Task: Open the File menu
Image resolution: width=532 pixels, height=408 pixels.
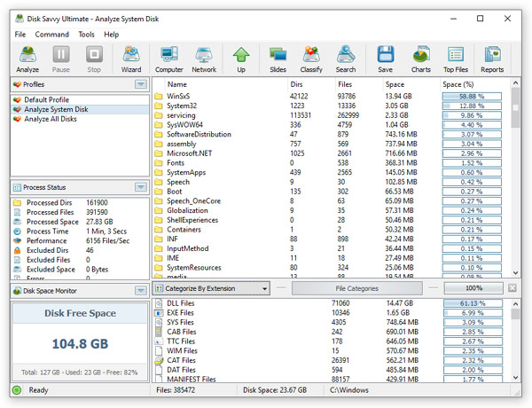Action: point(20,35)
